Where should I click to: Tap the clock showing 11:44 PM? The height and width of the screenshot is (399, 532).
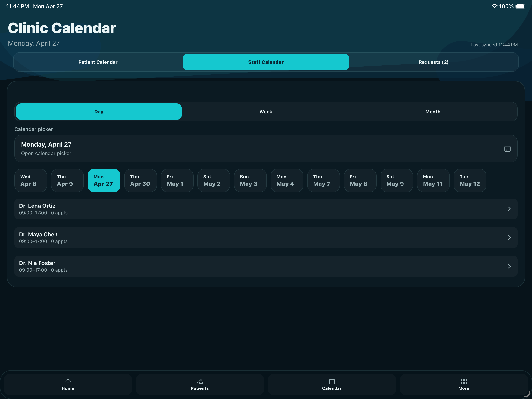pos(17,6)
